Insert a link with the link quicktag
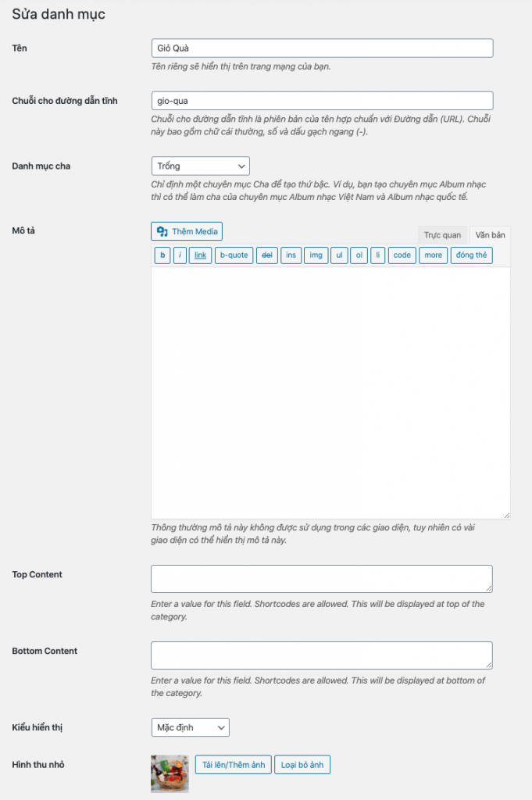The height and width of the screenshot is (800, 532). point(201,255)
